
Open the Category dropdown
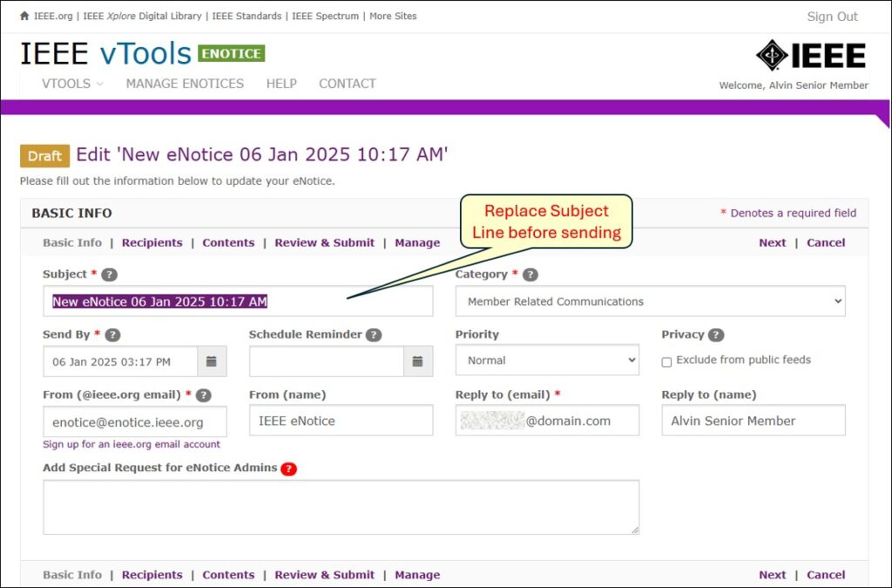click(650, 301)
